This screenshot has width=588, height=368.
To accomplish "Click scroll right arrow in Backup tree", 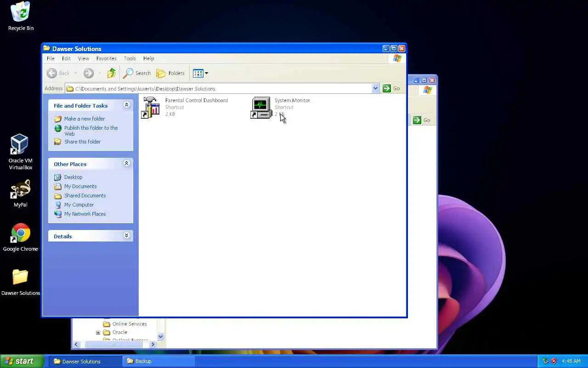I will click(153, 344).
